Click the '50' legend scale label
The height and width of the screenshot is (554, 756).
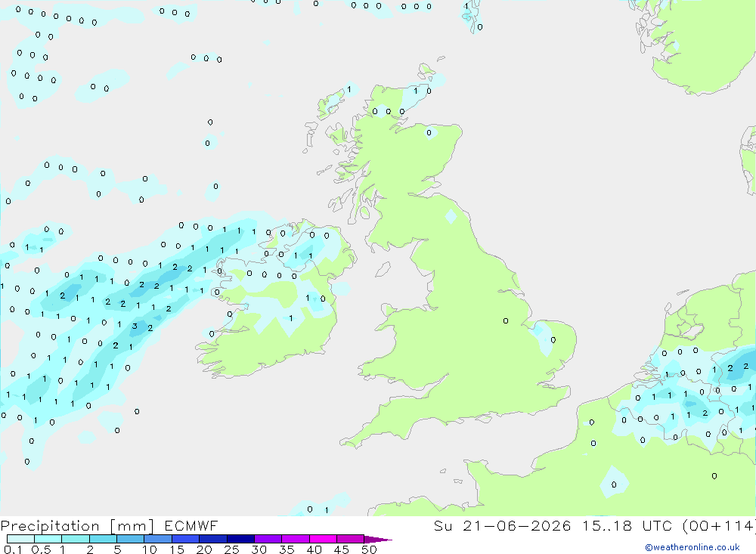tap(369, 549)
